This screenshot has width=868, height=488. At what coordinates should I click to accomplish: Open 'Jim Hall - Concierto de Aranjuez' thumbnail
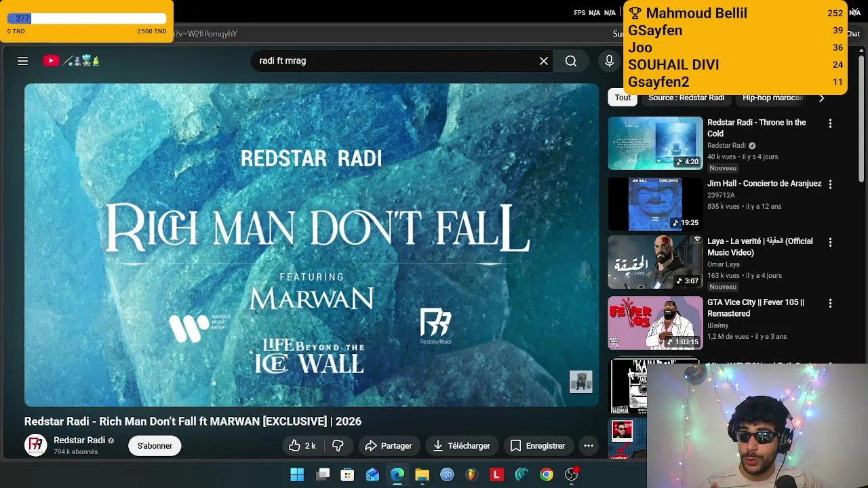click(655, 204)
